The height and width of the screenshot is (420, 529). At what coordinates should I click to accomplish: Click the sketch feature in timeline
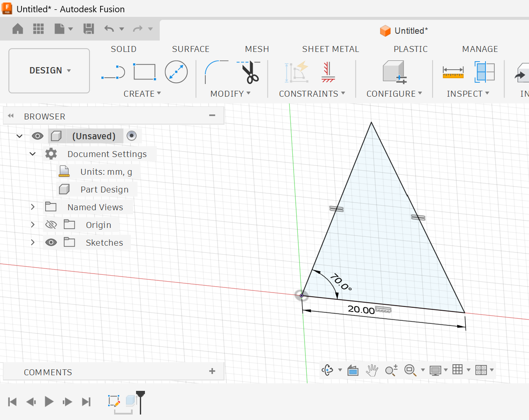pyautogui.click(x=114, y=401)
